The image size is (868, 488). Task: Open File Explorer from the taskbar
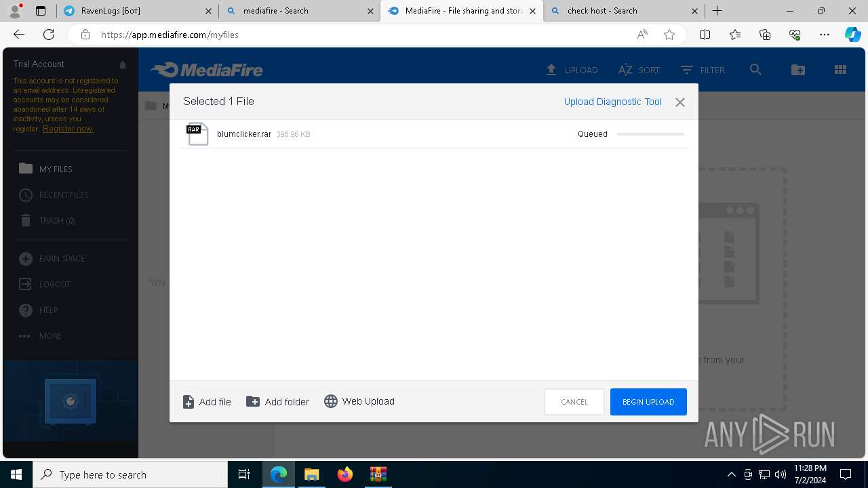pos(312,474)
